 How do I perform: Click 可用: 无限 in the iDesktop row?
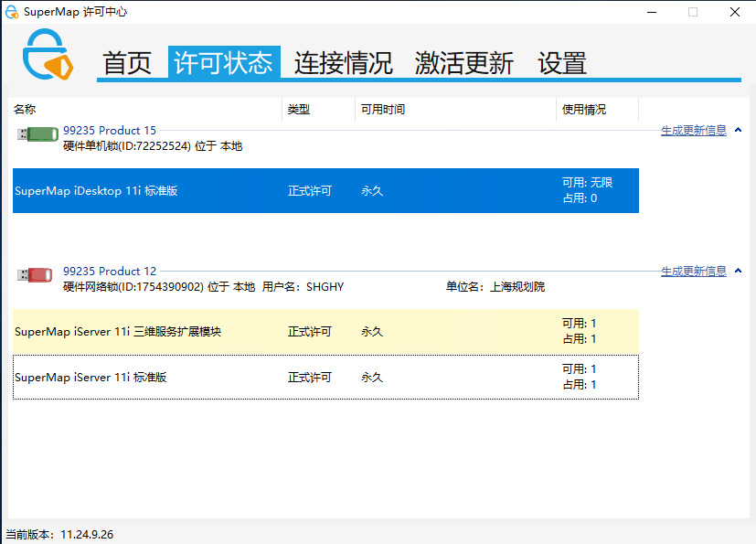[x=587, y=182]
